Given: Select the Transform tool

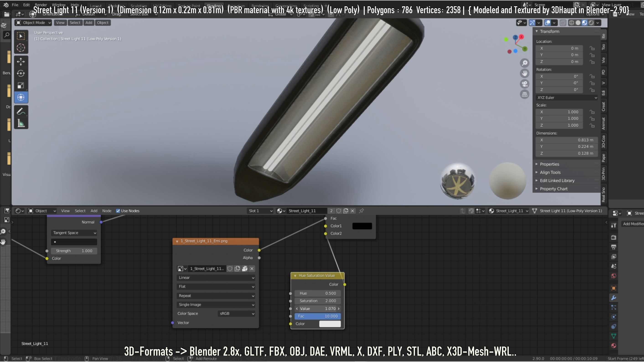Looking at the screenshot, I should [x=21, y=97].
